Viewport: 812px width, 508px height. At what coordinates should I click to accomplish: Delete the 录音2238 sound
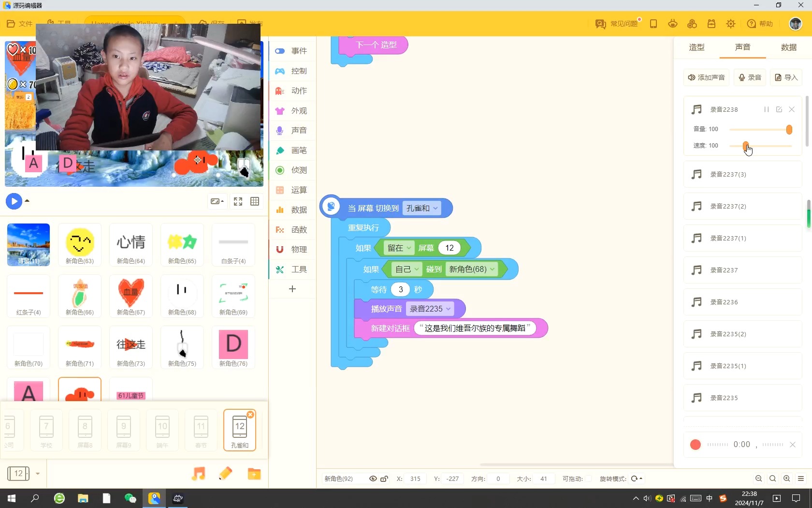coord(792,109)
